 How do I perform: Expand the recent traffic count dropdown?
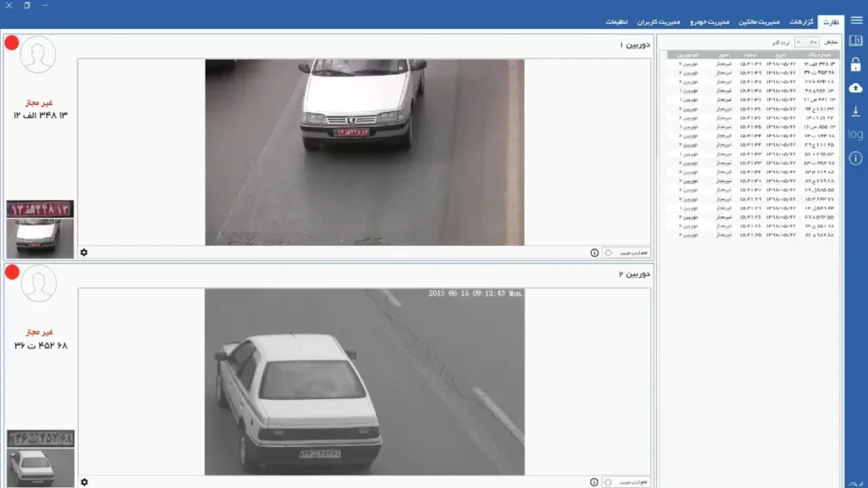(x=807, y=42)
